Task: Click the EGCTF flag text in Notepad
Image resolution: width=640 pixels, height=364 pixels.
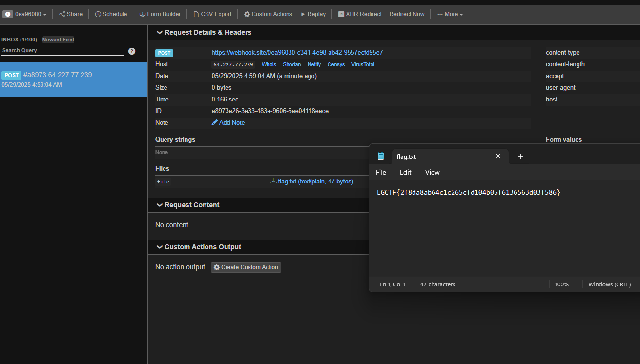Action: tap(469, 193)
